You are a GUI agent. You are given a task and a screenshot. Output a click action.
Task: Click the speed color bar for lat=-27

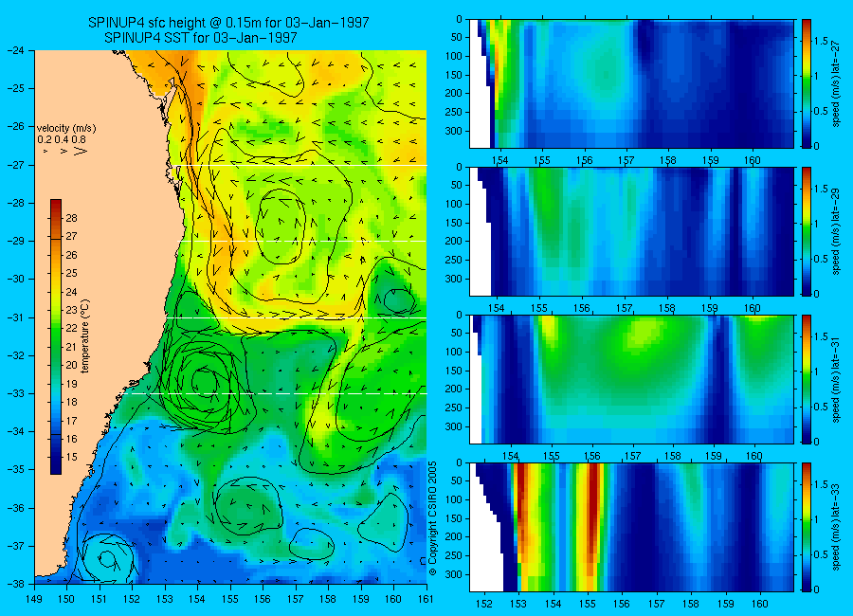click(806, 83)
